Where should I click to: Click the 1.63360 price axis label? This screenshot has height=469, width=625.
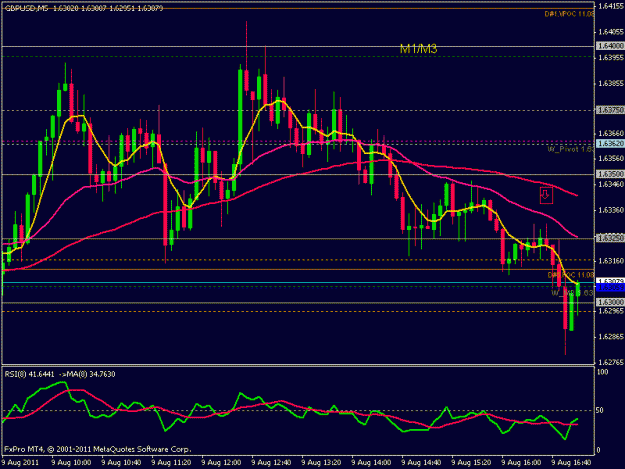pos(611,210)
